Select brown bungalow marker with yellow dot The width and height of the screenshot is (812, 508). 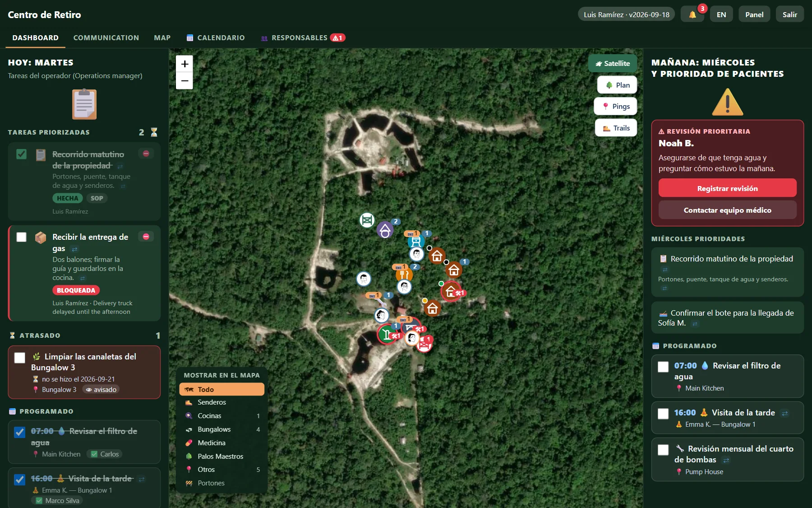tap(432, 308)
